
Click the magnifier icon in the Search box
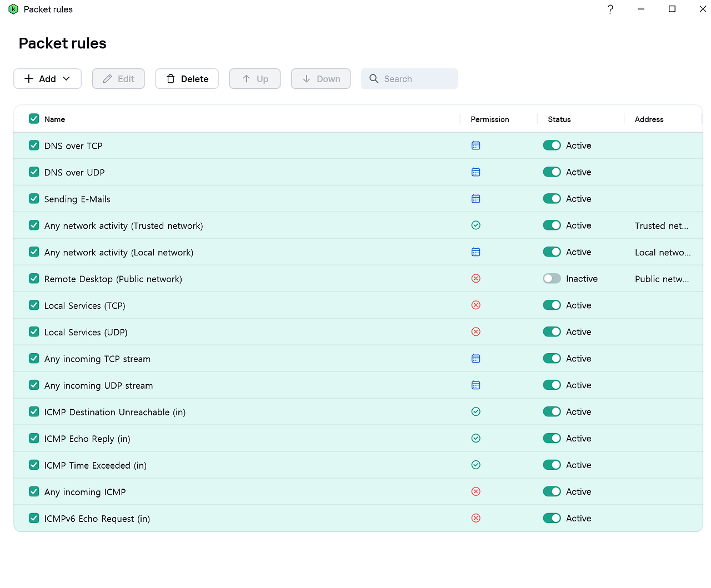pyautogui.click(x=374, y=79)
